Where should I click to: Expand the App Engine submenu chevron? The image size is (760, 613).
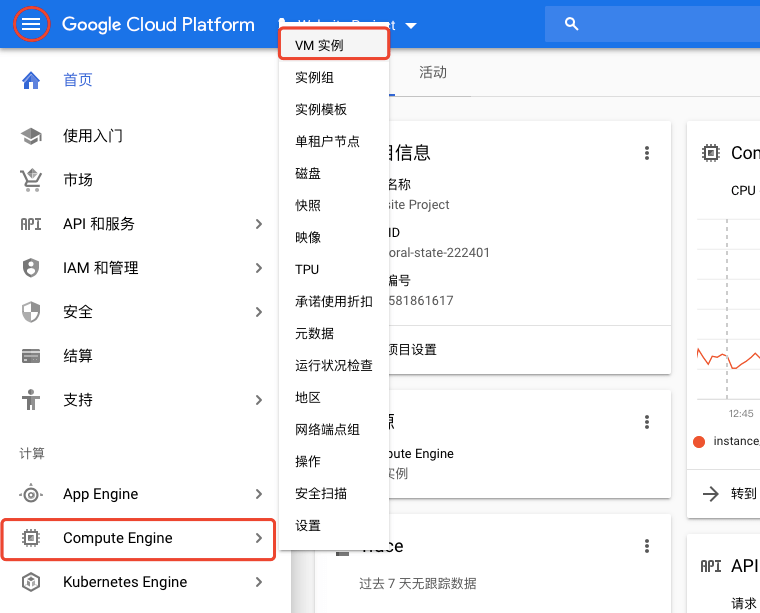point(259,494)
